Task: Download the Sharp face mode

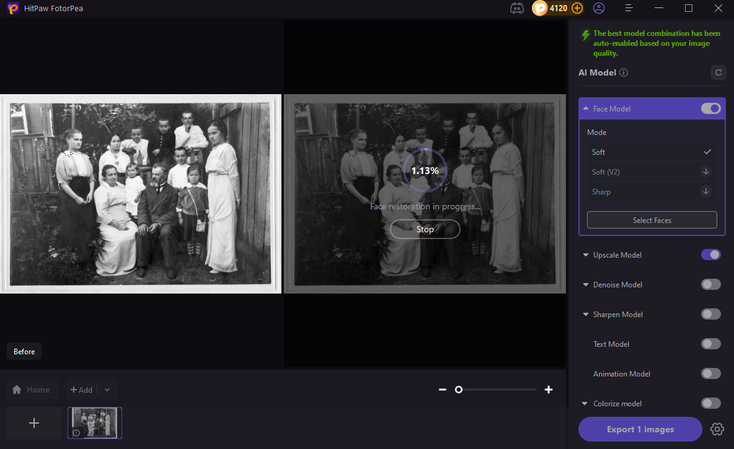Action: click(707, 191)
